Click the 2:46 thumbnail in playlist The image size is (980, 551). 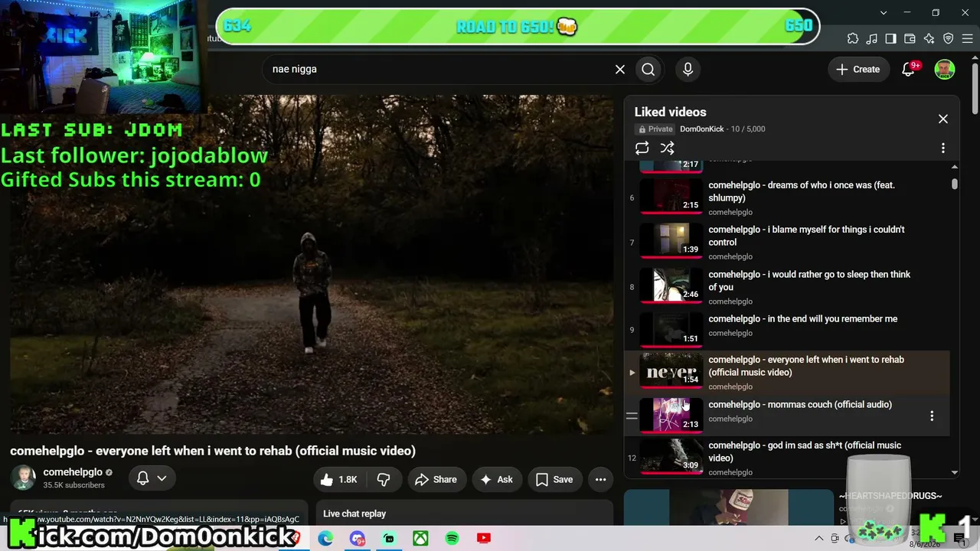[671, 286]
